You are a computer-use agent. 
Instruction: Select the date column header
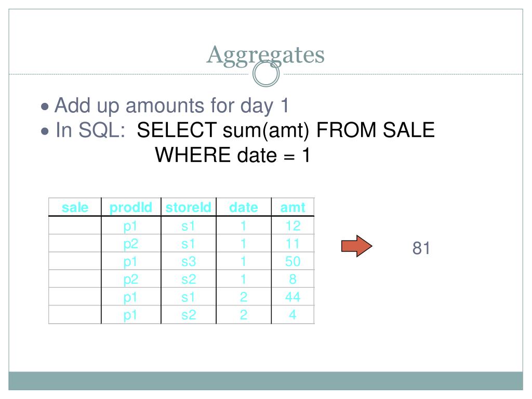tap(244, 207)
